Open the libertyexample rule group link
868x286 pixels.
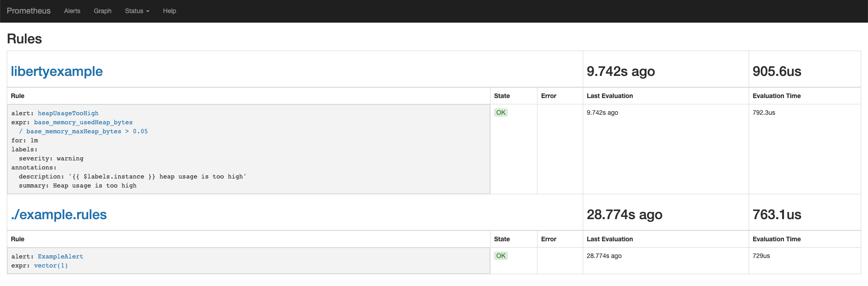coord(57,71)
